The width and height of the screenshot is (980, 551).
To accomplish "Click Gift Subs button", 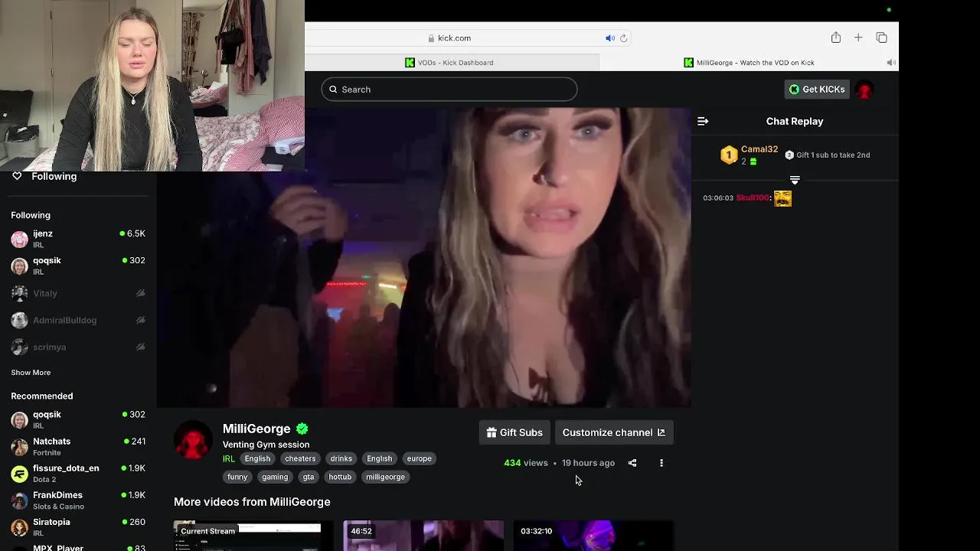I will pyautogui.click(x=514, y=432).
